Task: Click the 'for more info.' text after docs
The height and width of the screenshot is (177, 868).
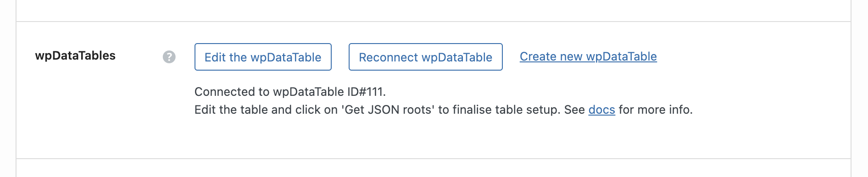Action: click(656, 110)
